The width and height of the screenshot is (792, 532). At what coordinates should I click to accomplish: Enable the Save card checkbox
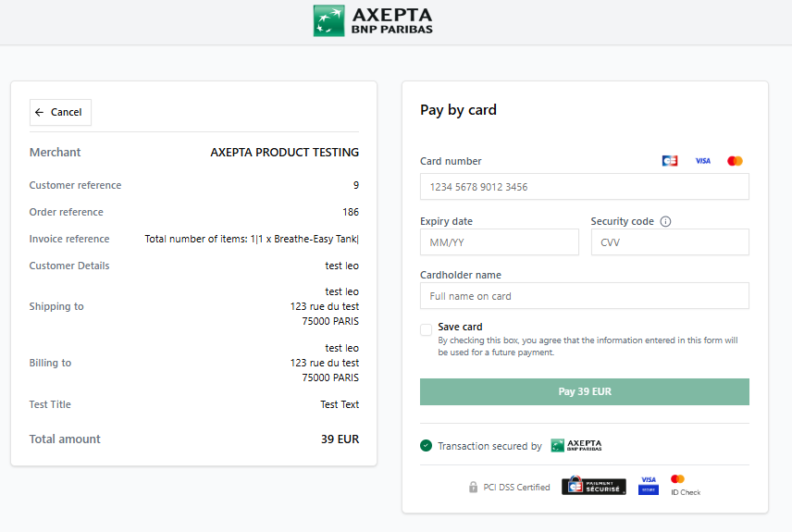point(426,330)
